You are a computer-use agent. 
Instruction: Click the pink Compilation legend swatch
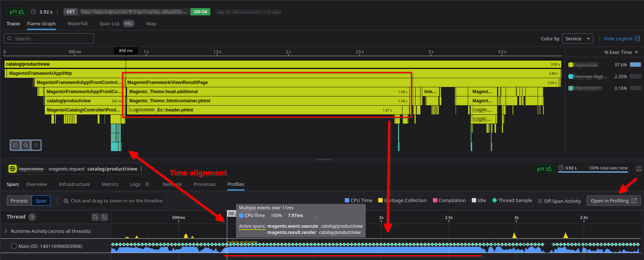tap(435, 200)
